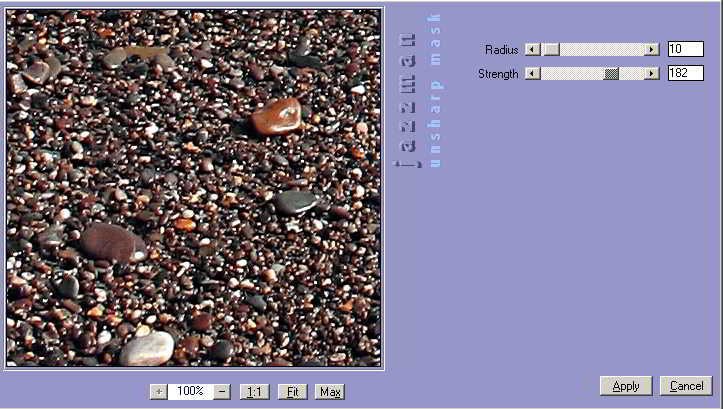The height and width of the screenshot is (409, 723).
Task: Cancel the unsharp mask dialog
Action: (x=686, y=386)
